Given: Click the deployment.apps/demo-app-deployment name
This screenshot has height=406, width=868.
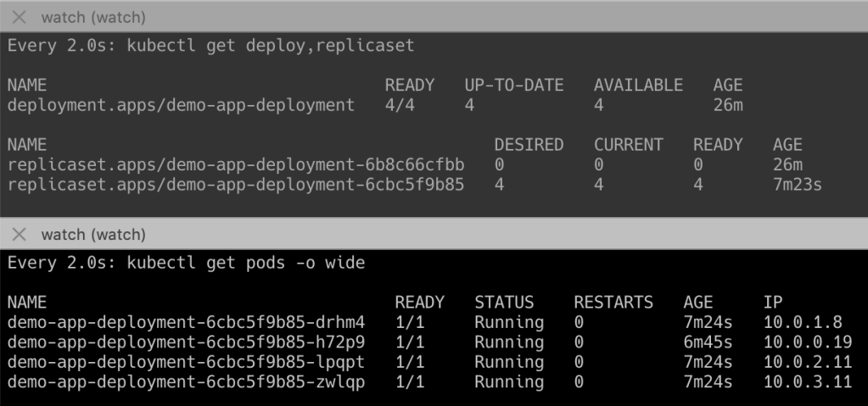Looking at the screenshot, I should 181,105.
